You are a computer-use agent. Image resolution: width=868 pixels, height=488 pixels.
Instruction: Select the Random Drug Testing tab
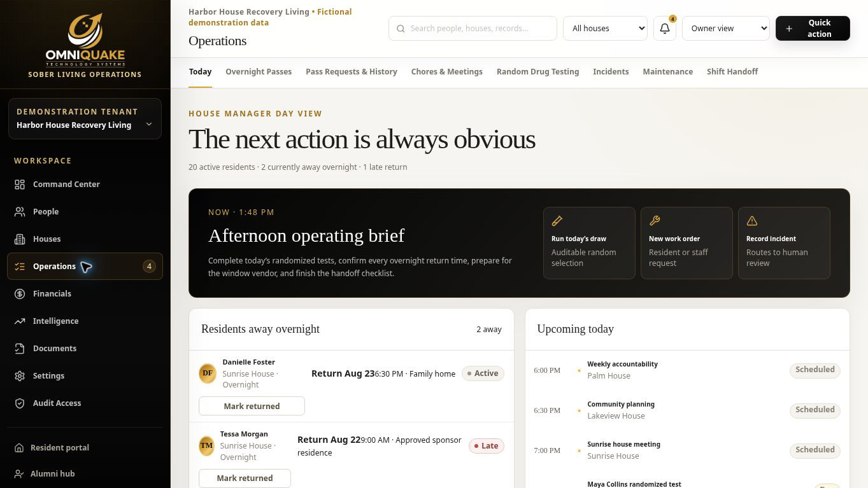click(x=538, y=72)
